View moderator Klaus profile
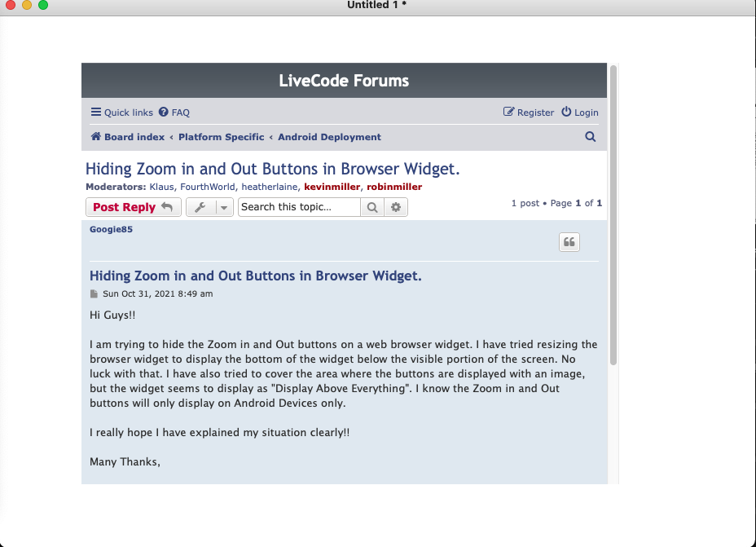 point(161,187)
